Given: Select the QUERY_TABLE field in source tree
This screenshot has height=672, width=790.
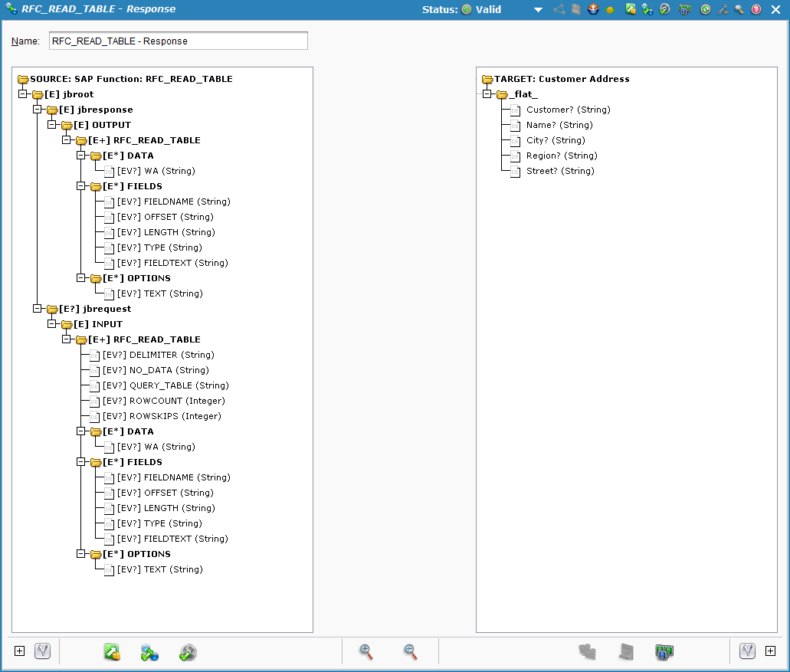Looking at the screenshot, I should click(x=179, y=385).
